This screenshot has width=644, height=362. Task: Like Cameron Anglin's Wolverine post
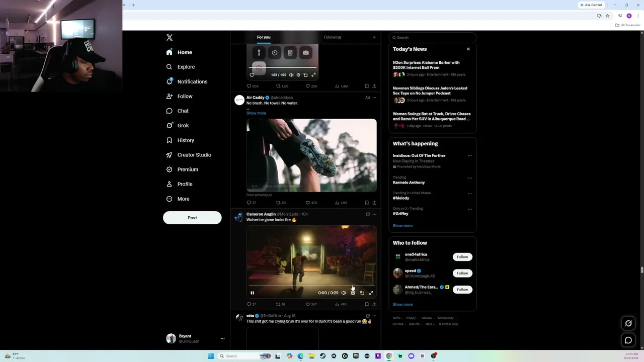[311, 305]
